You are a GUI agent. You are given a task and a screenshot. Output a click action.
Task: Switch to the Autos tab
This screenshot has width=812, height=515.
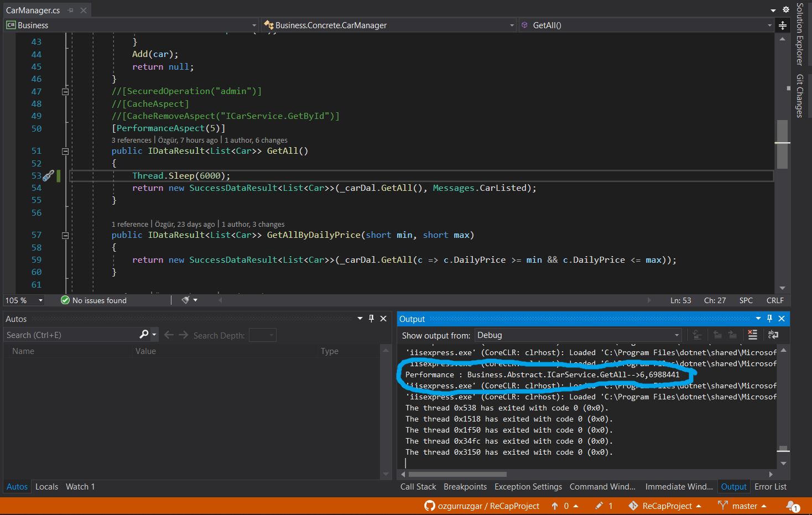[x=17, y=487]
